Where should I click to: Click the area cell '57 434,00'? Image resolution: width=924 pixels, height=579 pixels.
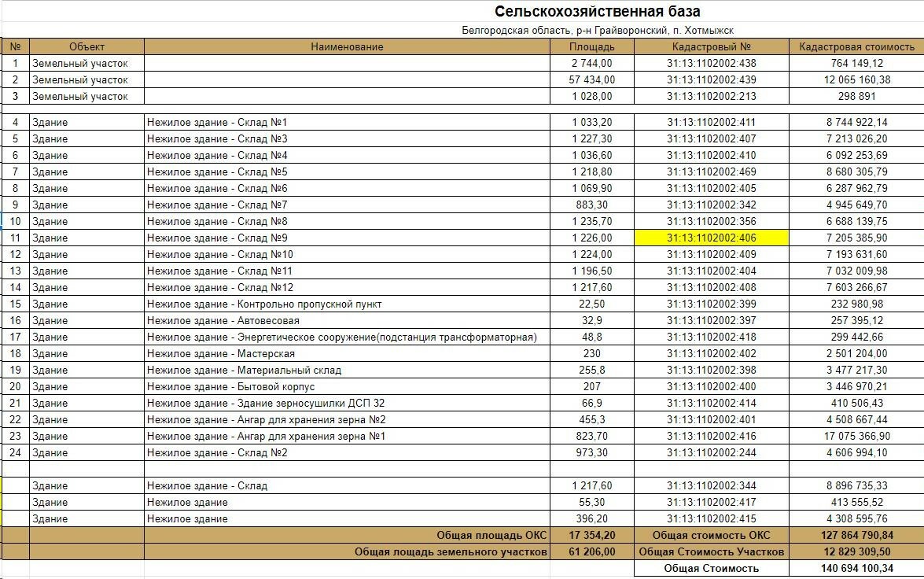(x=591, y=79)
